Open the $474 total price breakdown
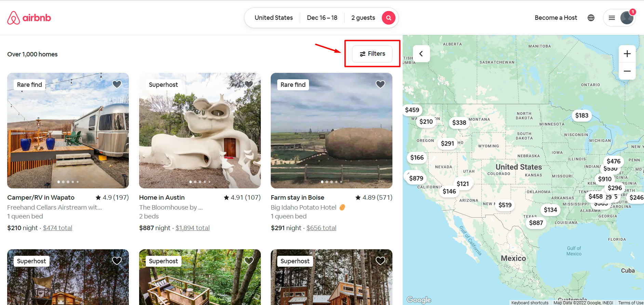 click(57, 228)
